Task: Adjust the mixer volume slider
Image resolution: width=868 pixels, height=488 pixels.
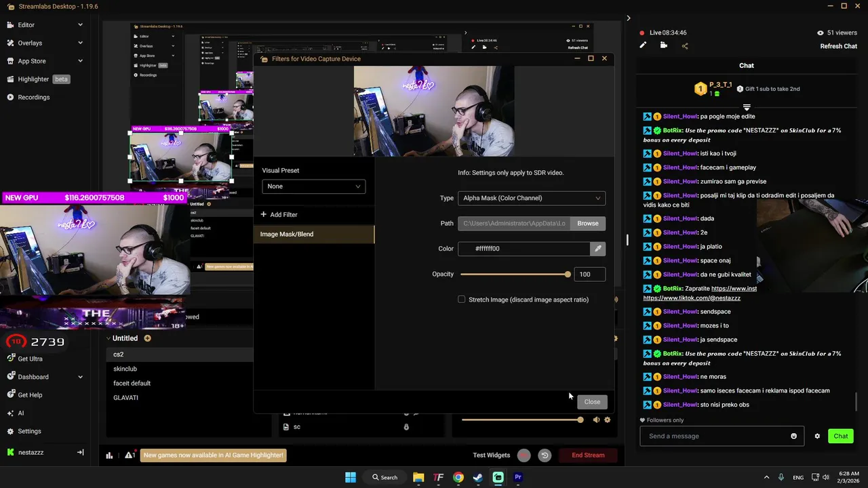Action: pyautogui.click(x=521, y=420)
